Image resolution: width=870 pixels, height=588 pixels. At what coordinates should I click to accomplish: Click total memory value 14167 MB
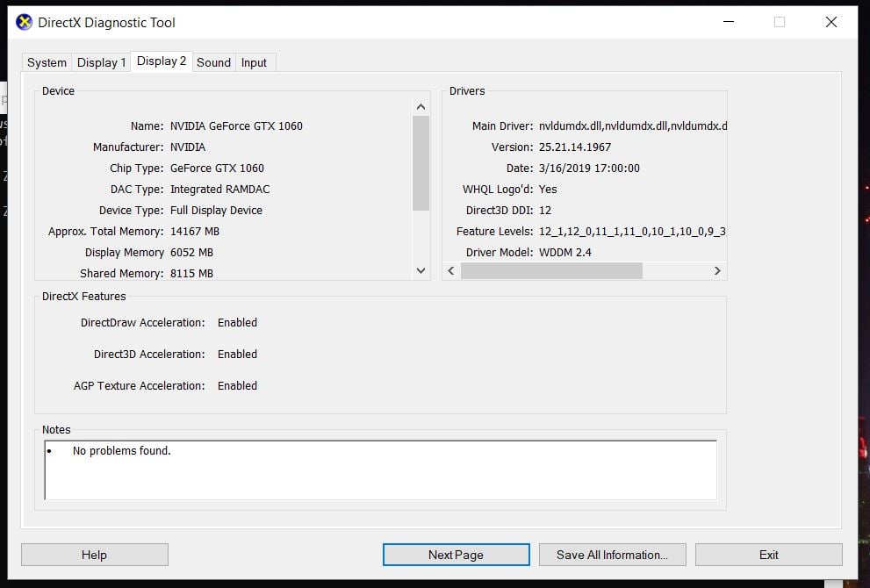tap(195, 232)
